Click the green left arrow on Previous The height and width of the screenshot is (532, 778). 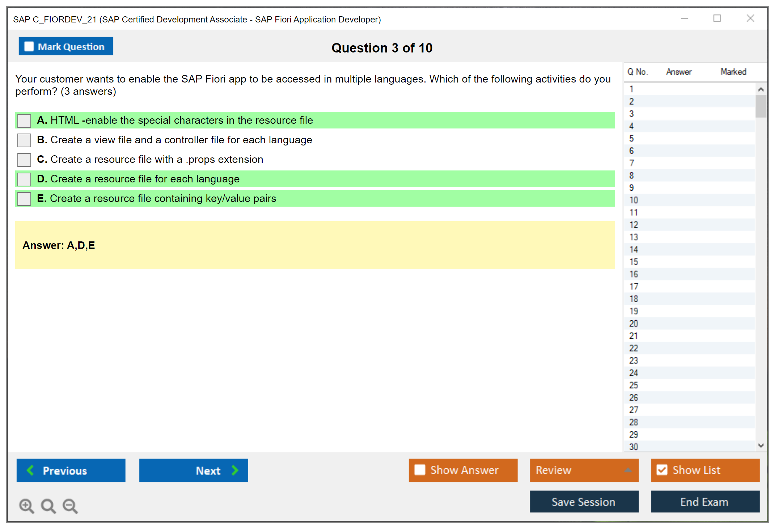click(30, 470)
